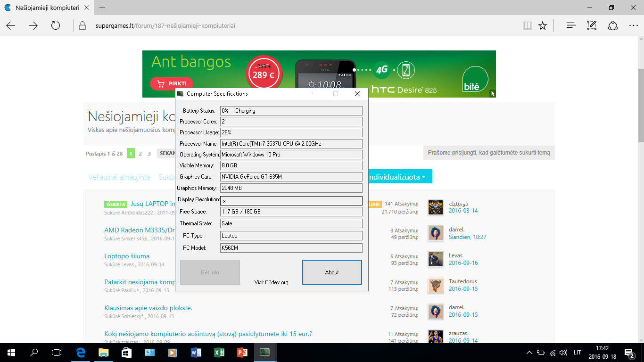Image resolution: width=644 pixels, height=362 pixels.
Task: View Tautedorus user avatar
Action: coord(436,285)
